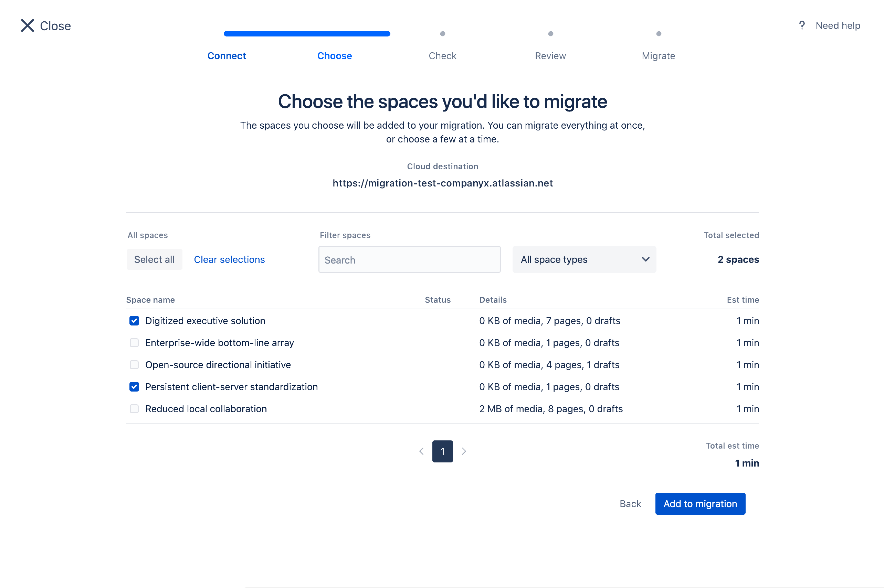Go to previous page arrow
884x588 pixels.
click(421, 451)
